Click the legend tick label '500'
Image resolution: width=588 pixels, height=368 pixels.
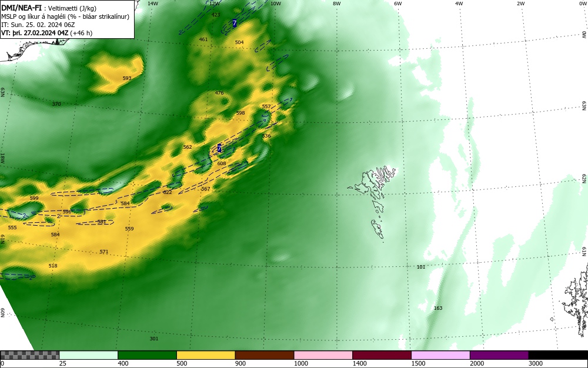pos(182,363)
